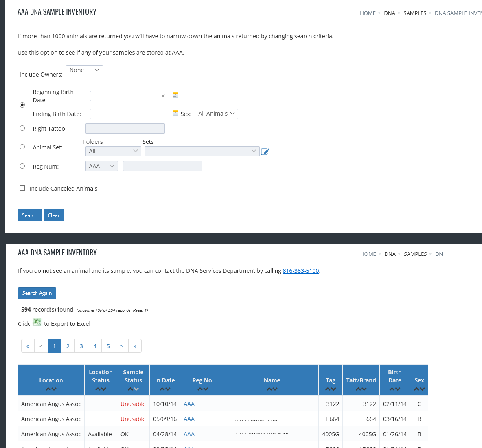Viewport: 482px width, 448px height.
Task: Click the Export to Excel icon
Action: [x=37, y=322]
